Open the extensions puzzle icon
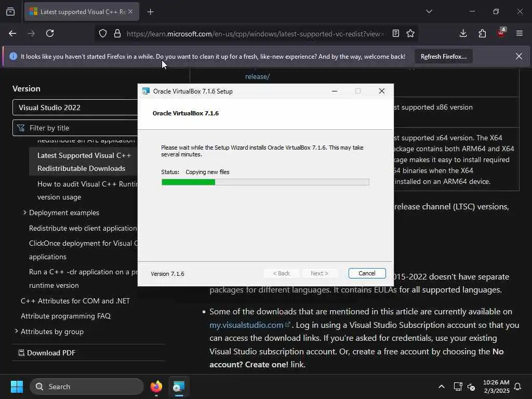532x399 pixels. tap(482, 33)
